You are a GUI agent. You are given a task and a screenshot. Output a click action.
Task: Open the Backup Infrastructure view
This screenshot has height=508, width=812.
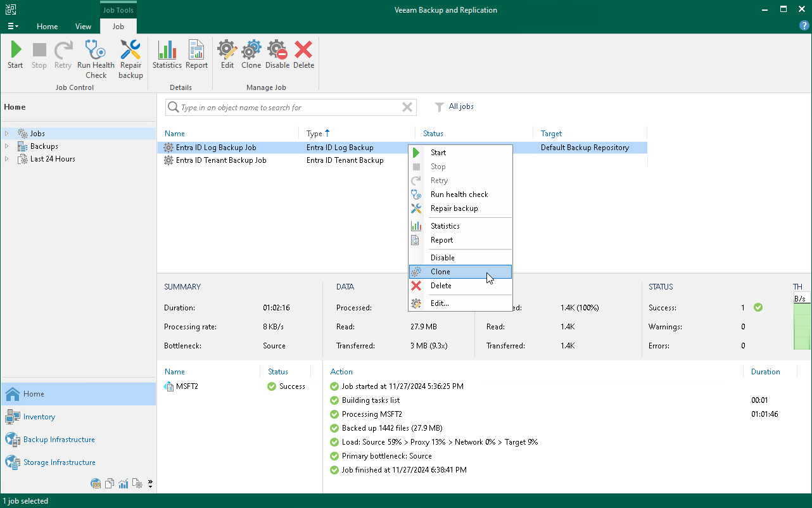point(78,440)
